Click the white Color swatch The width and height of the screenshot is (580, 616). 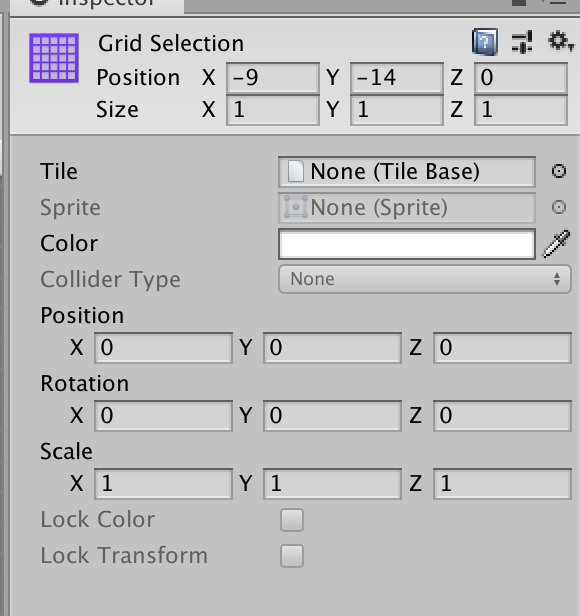click(407, 244)
